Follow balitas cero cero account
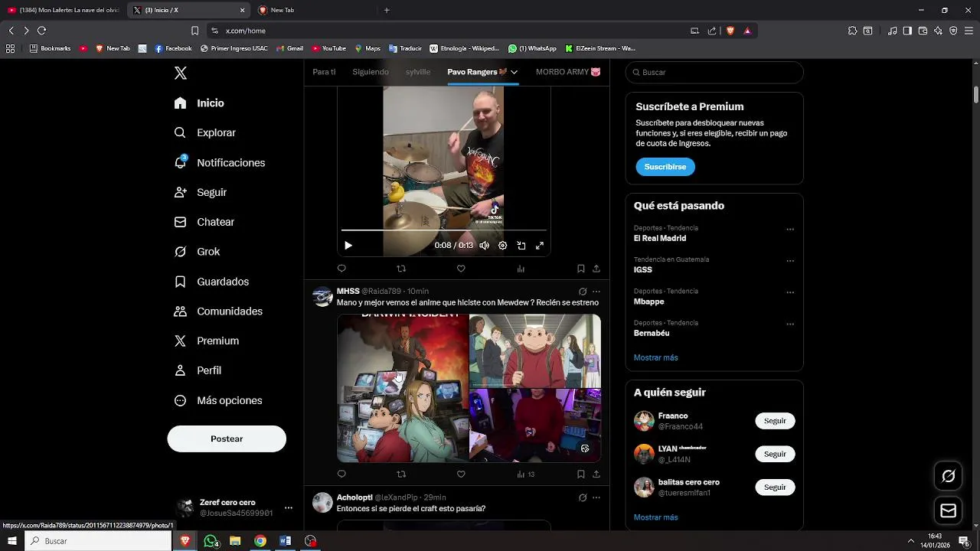Viewport: 980px width, 551px height. 775,487
